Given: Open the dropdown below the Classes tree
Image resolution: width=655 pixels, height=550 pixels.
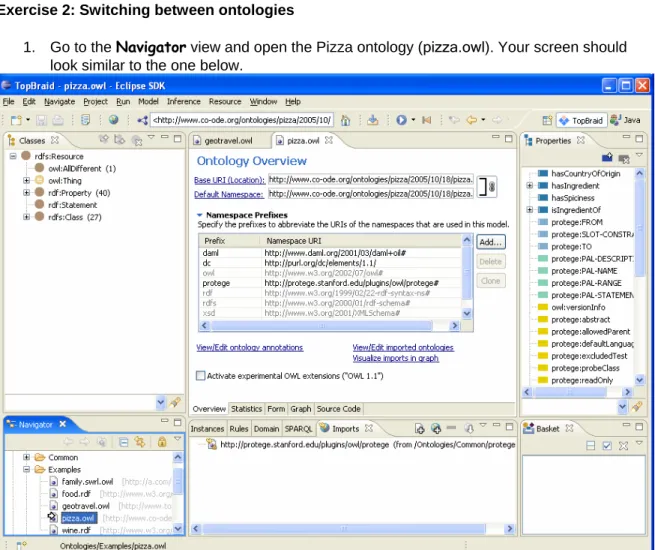Looking at the screenshot, I should point(160,403).
